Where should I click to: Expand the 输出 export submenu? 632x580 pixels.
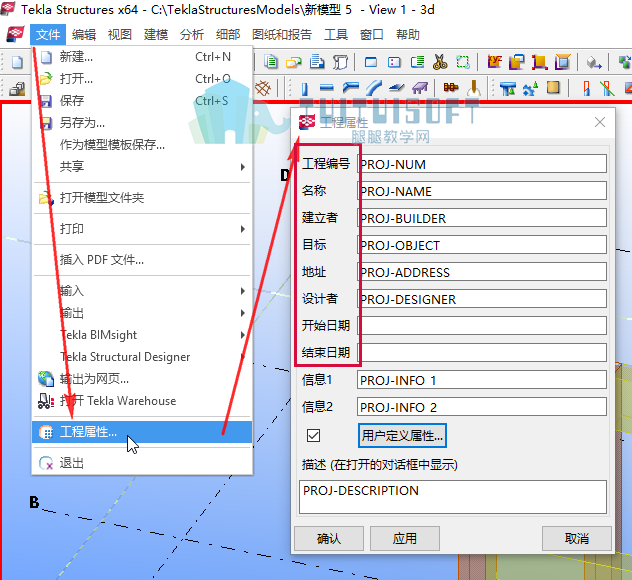142,313
